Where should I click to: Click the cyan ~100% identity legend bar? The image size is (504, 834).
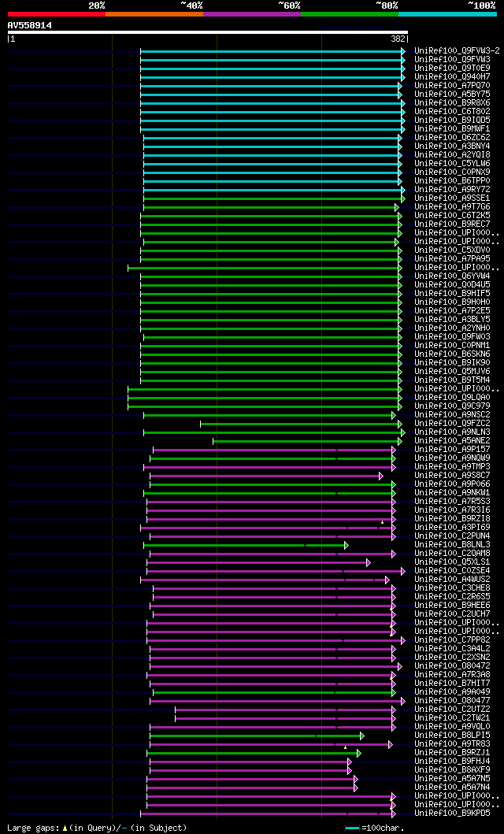point(447,14)
